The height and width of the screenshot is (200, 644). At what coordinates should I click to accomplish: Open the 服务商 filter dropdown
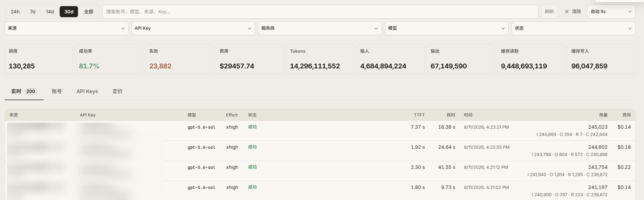(320, 28)
